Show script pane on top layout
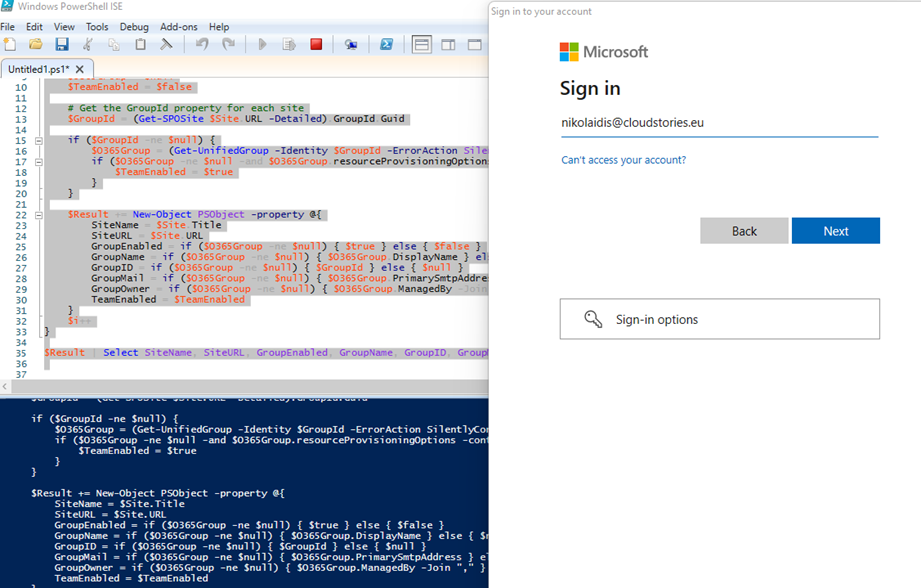This screenshot has height=588, width=921. tap(422, 45)
